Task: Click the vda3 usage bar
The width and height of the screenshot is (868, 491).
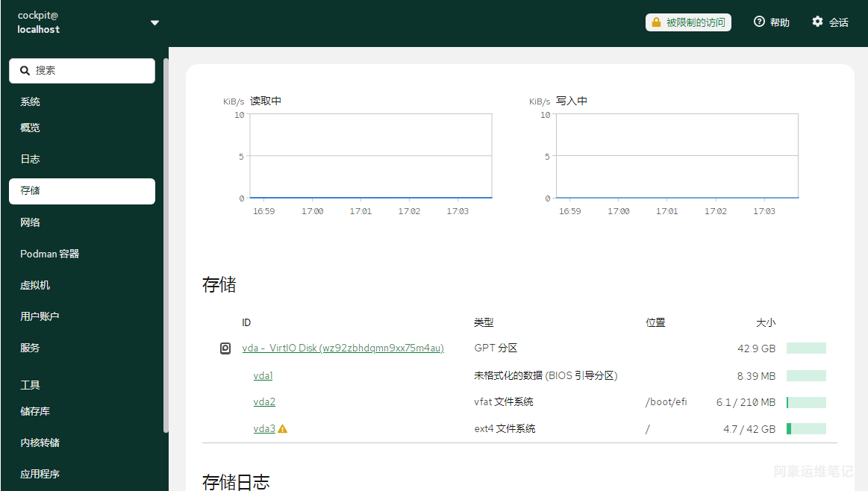Action: (806, 429)
